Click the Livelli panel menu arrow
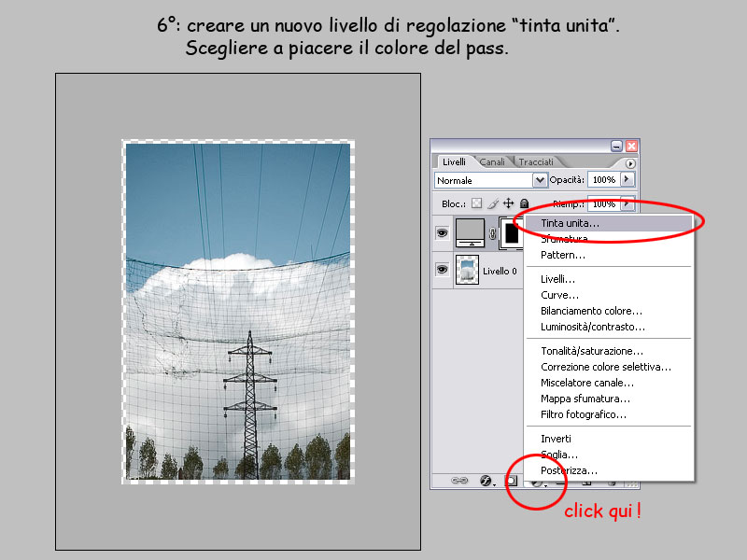Viewport: 747px width, 560px height. (629, 163)
